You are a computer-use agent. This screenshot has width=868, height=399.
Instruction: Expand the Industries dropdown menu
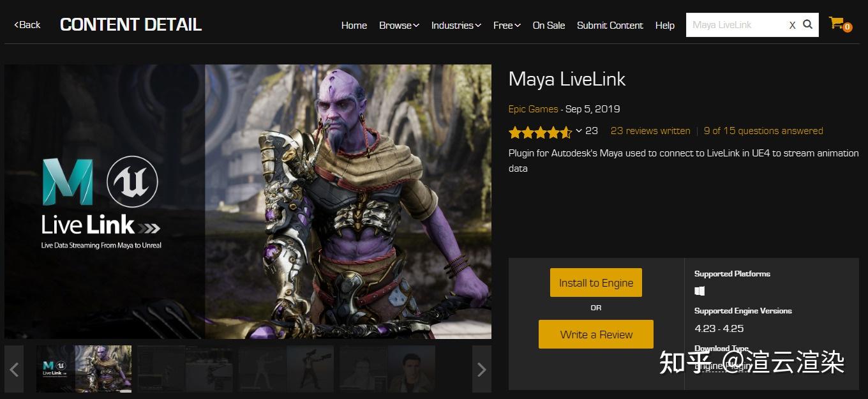tap(456, 26)
